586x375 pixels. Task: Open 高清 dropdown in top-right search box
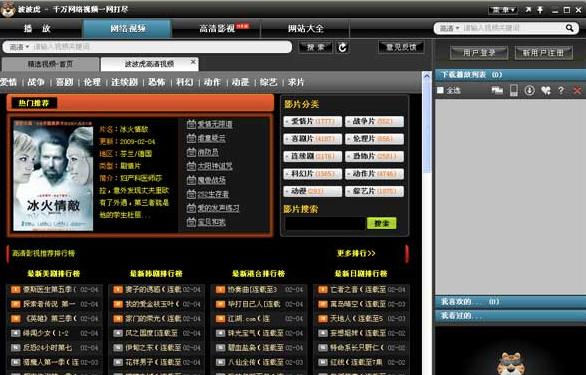point(449,28)
